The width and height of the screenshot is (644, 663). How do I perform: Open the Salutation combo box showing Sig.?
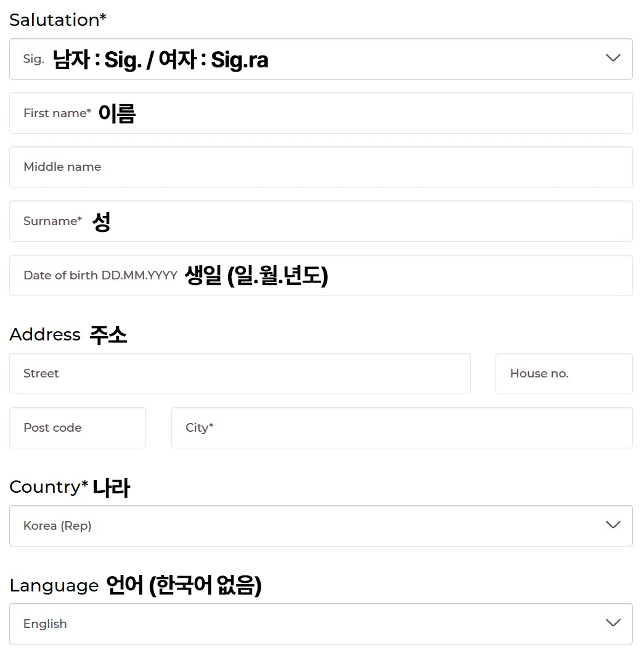click(320, 59)
